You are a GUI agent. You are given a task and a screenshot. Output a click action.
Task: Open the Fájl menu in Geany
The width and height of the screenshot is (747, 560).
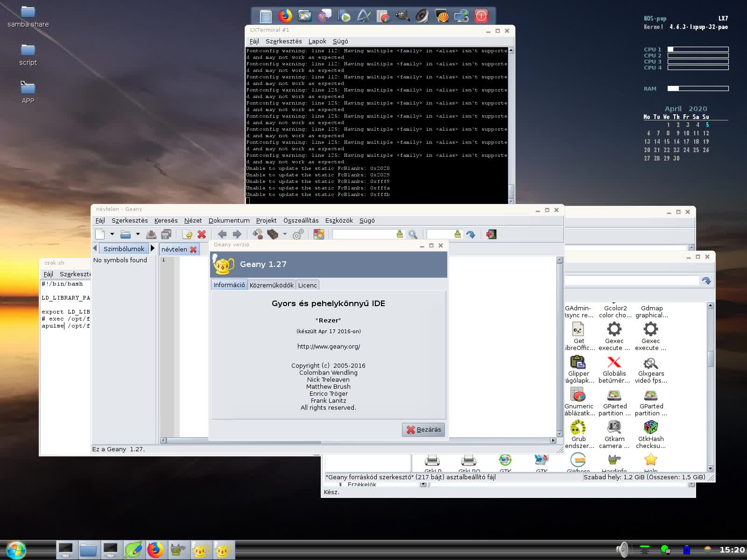click(x=100, y=221)
